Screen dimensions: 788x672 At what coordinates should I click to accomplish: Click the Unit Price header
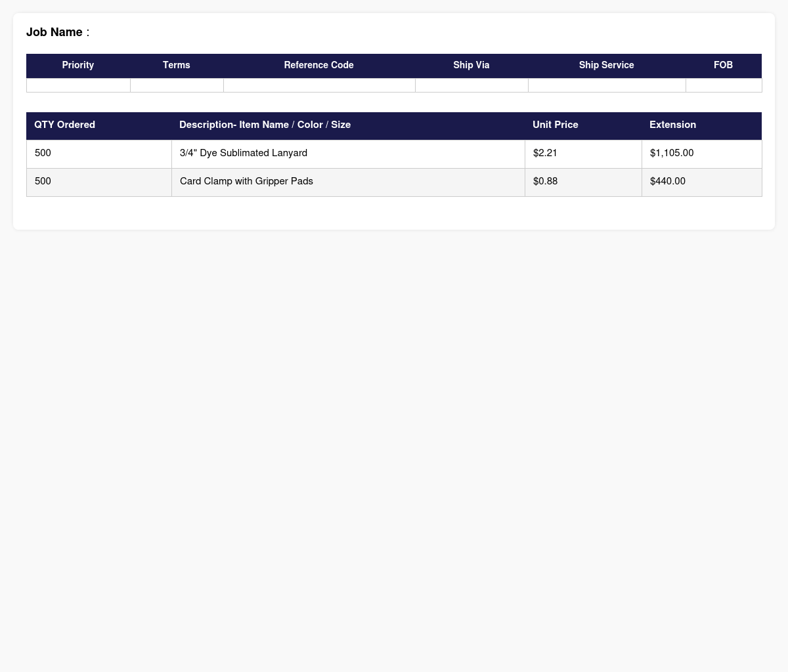[583, 125]
